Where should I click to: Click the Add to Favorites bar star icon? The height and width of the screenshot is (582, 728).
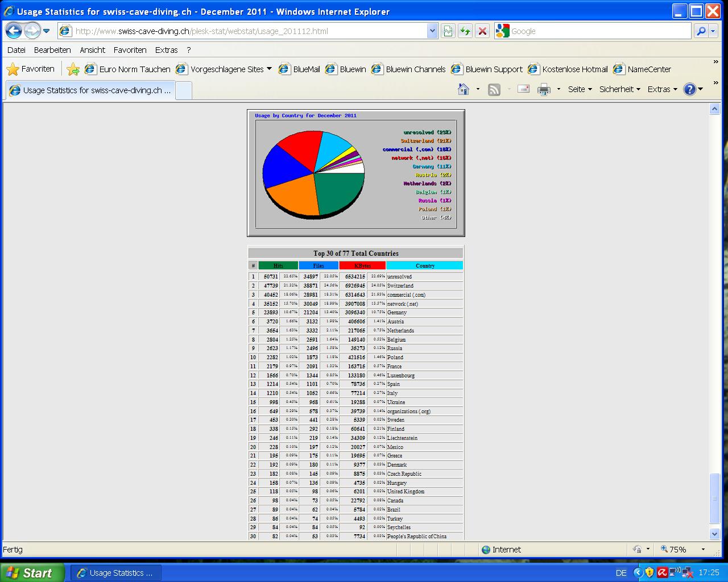[x=73, y=69]
